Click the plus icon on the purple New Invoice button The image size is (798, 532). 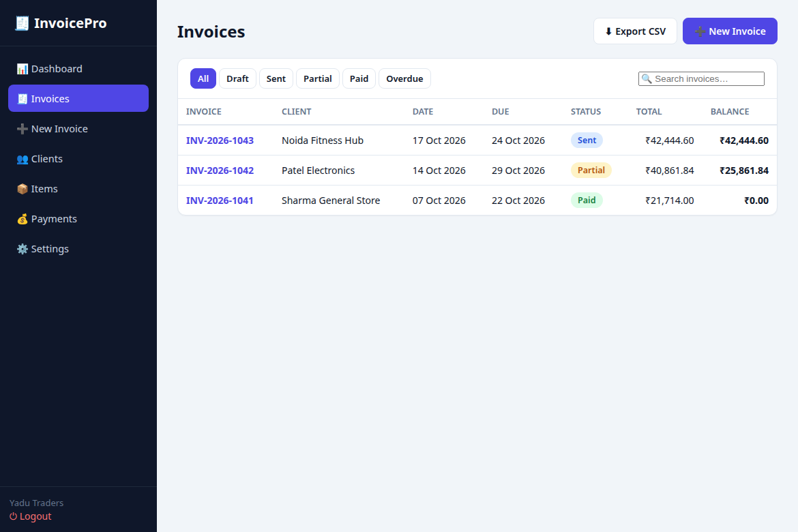click(x=700, y=31)
